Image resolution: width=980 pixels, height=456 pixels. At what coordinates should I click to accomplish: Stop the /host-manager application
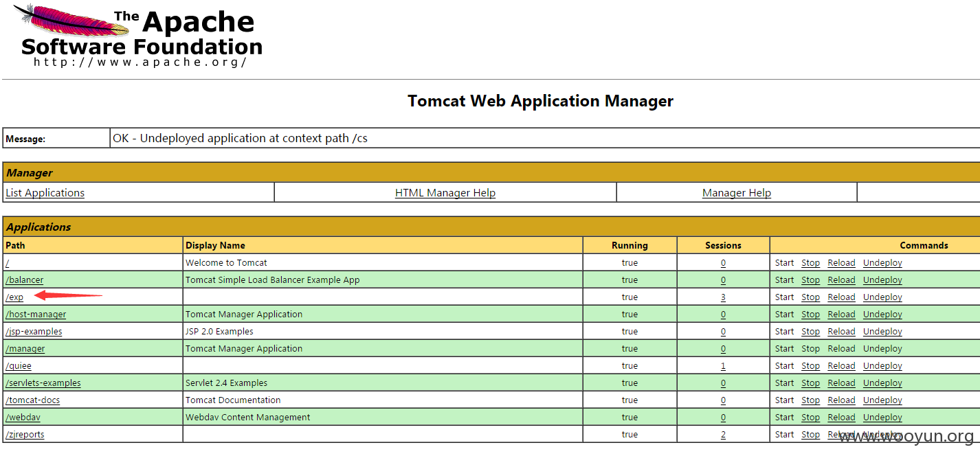(x=810, y=315)
